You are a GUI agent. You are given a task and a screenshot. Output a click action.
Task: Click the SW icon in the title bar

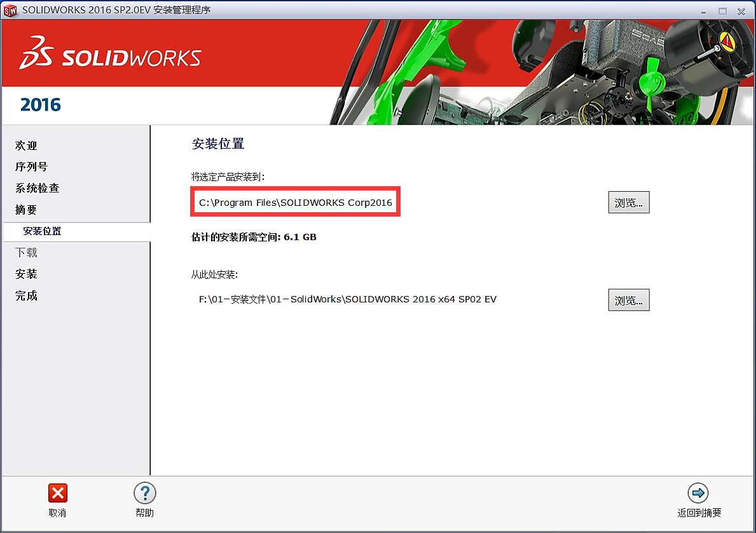point(10,10)
